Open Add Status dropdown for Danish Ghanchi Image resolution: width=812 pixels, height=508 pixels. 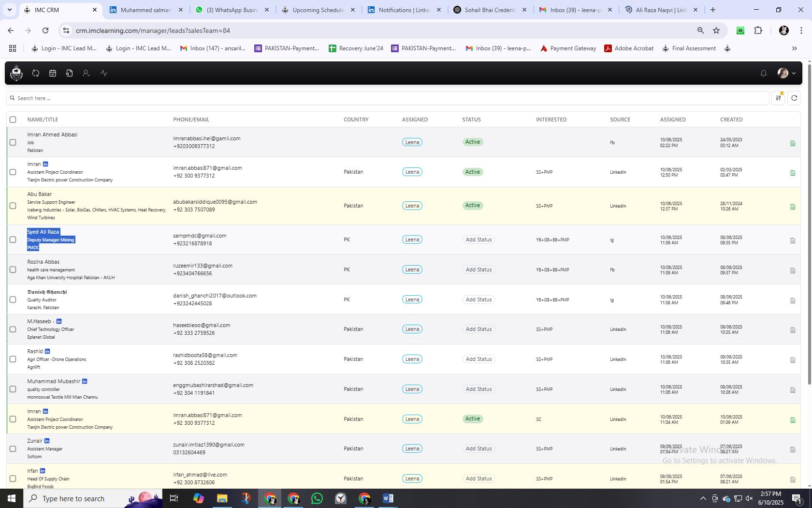[478, 299]
